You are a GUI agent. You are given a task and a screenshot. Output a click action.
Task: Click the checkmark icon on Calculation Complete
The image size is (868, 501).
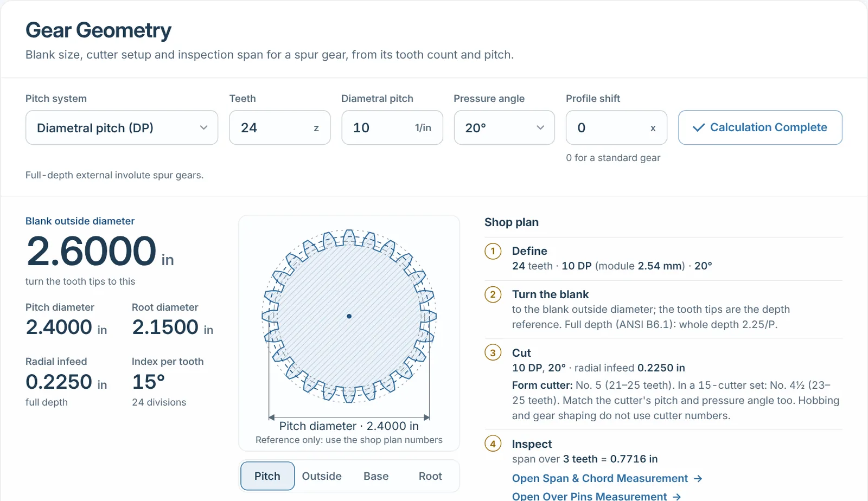point(699,127)
